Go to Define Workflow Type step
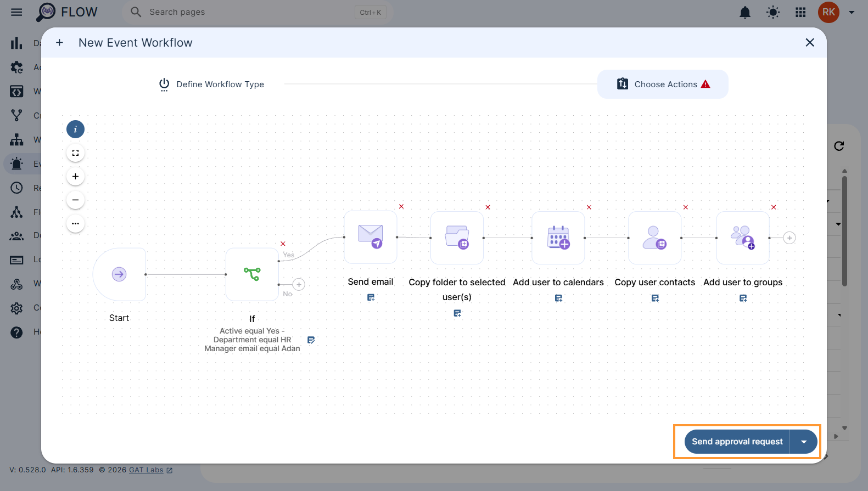This screenshot has width=868, height=491. coord(211,84)
